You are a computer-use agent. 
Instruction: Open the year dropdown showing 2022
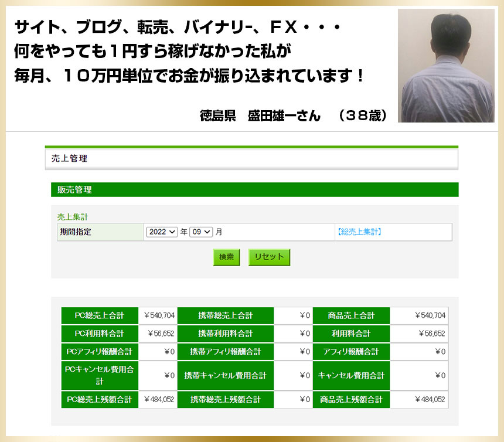(x=162, y=232)
